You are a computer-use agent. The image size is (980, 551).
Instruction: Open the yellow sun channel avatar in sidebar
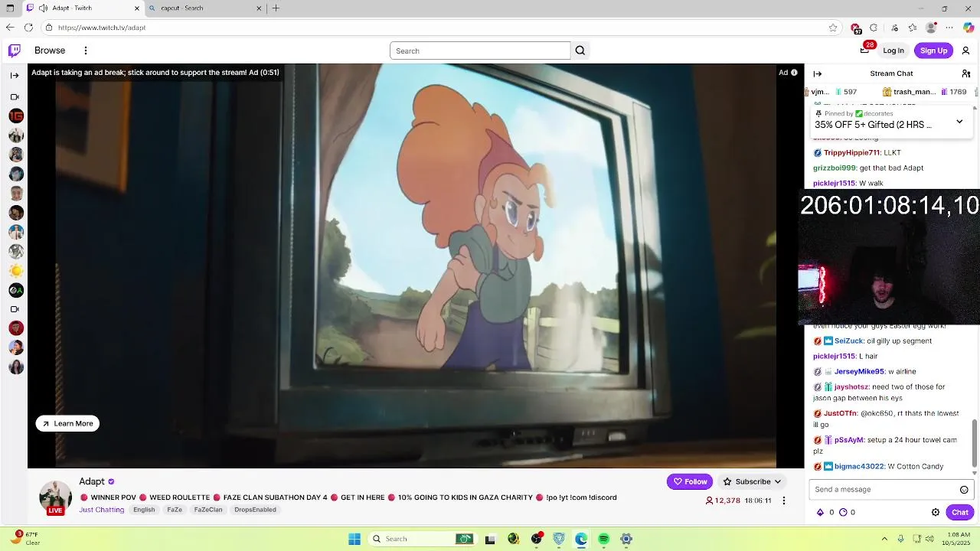tap(16, 271)
